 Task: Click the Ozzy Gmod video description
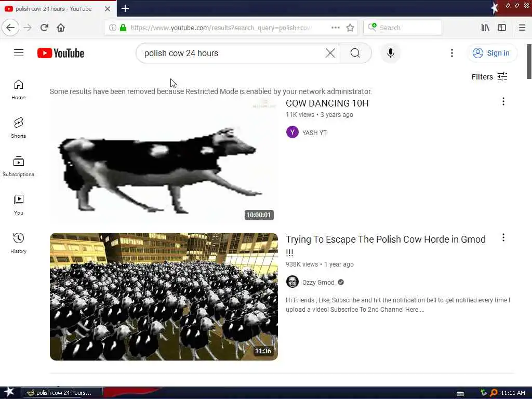[398, 304]
